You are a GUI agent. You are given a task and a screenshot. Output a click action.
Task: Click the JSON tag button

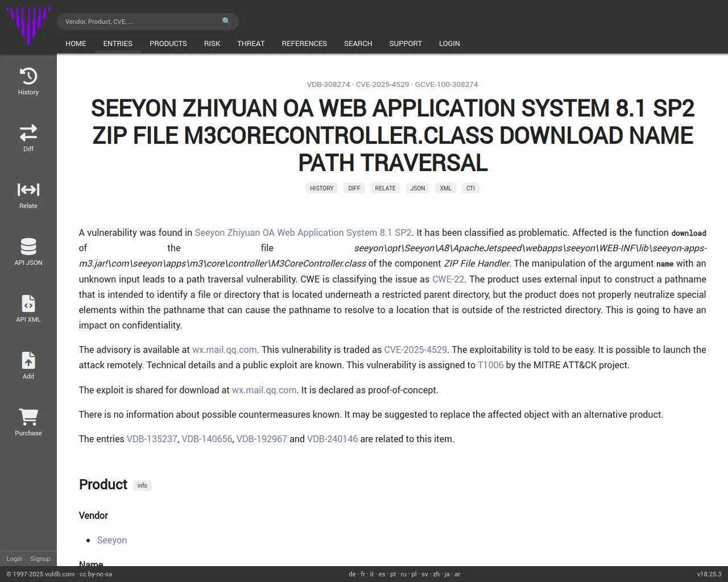coord(417,188)
